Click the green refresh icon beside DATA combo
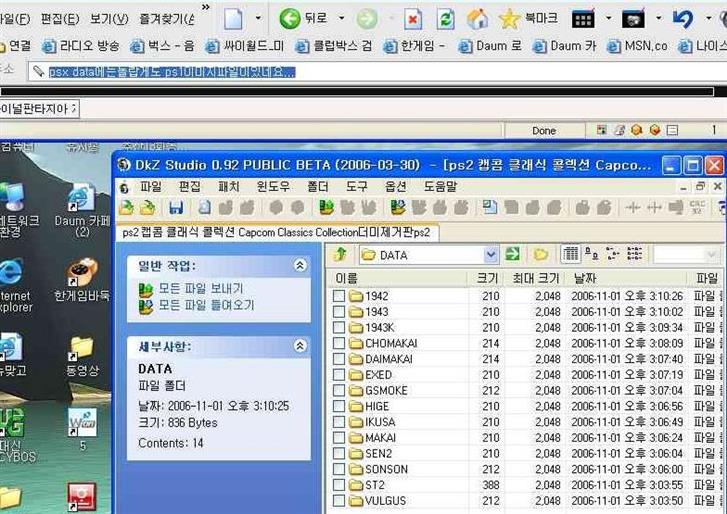 (x=512, y=254)
